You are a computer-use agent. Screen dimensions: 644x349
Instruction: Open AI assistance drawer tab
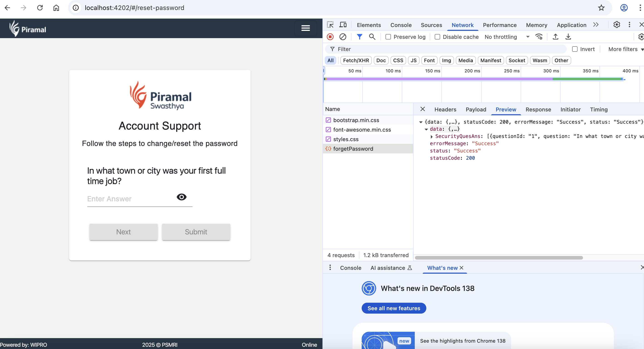tap(391, 268)
